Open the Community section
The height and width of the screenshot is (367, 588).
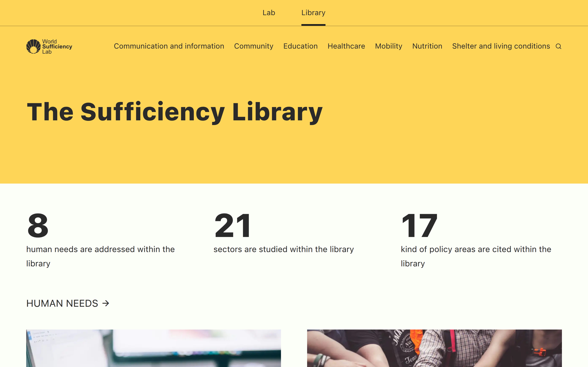tap(253, 46)
